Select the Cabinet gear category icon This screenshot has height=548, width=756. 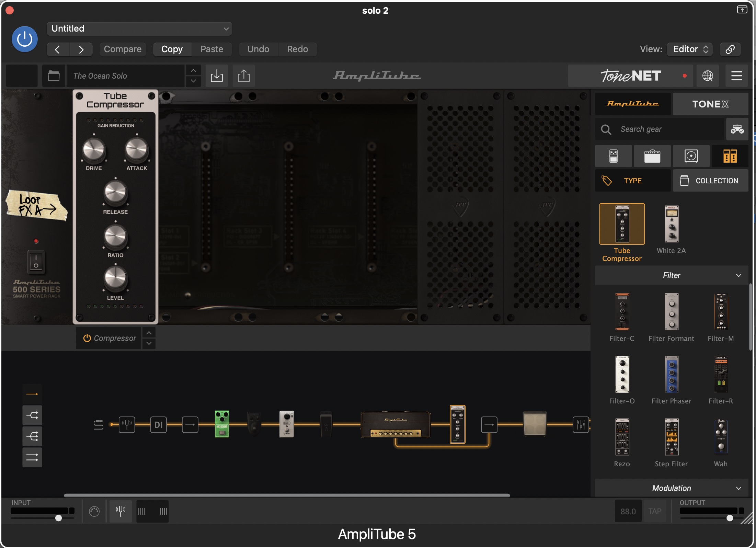pyautogui.click(x=691, y=156)
